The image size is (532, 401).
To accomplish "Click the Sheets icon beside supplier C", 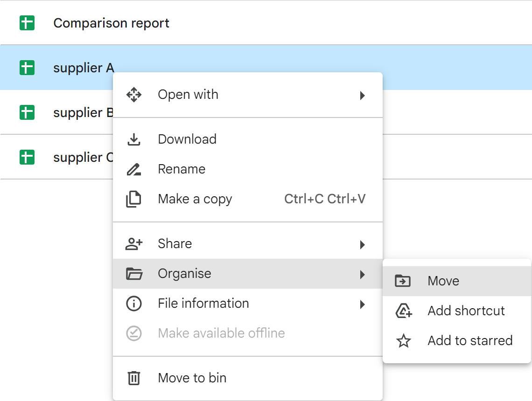I will [x=27, y=157].
